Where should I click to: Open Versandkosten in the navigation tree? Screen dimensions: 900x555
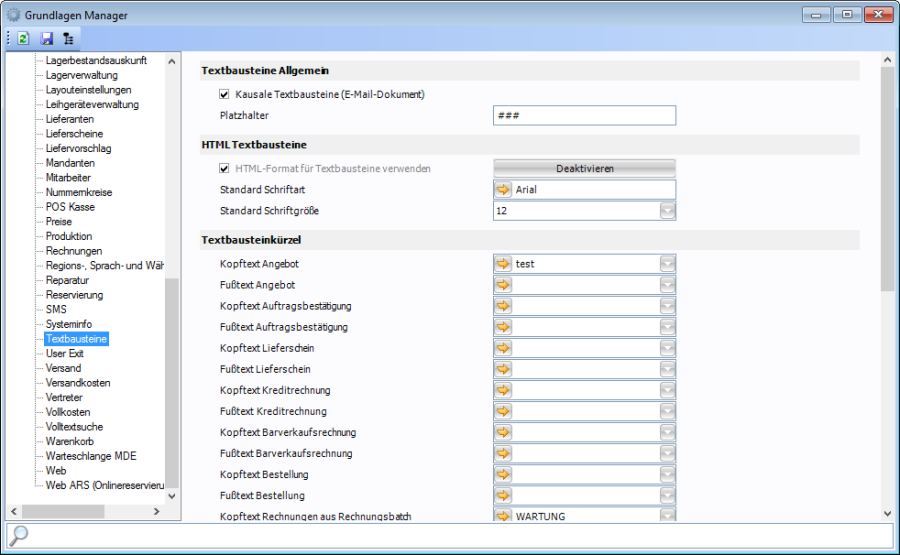point(78,383)
